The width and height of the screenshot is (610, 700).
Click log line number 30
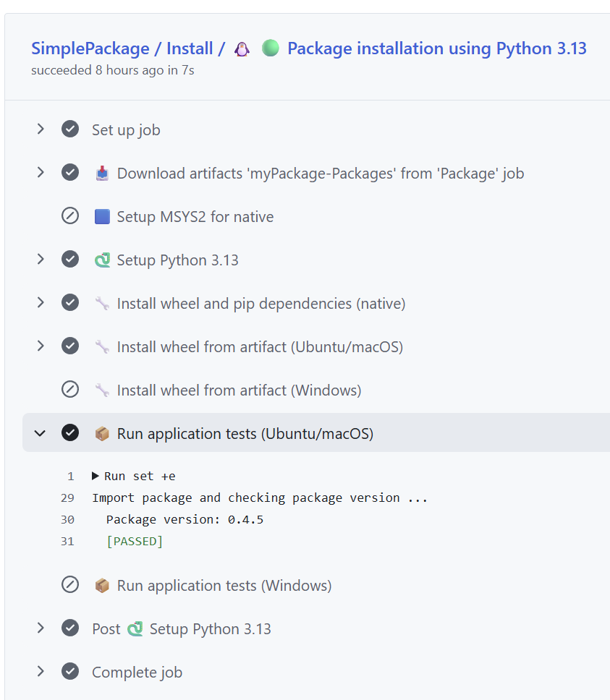[67, 519]
